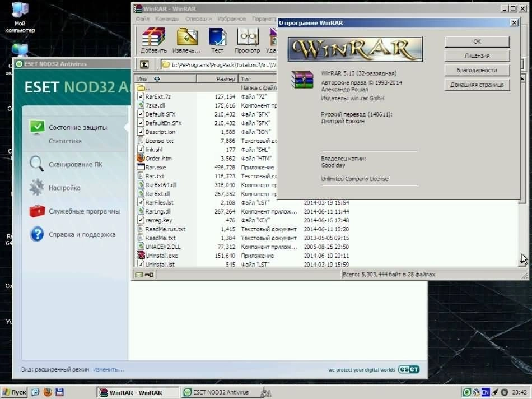This screenshot has width=532, height=399.
Task: Click the WinRAR books icon in About dialog
Action: click(x=302, y=80)
